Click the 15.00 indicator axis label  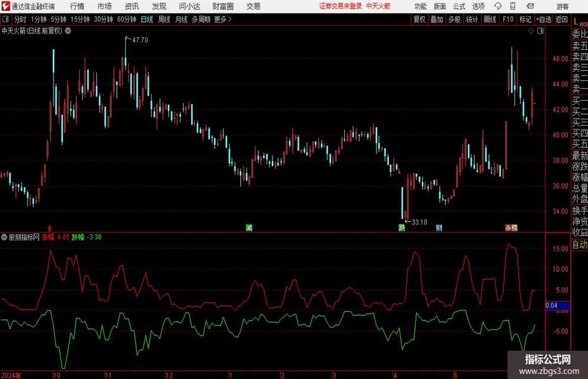[560, 248]
